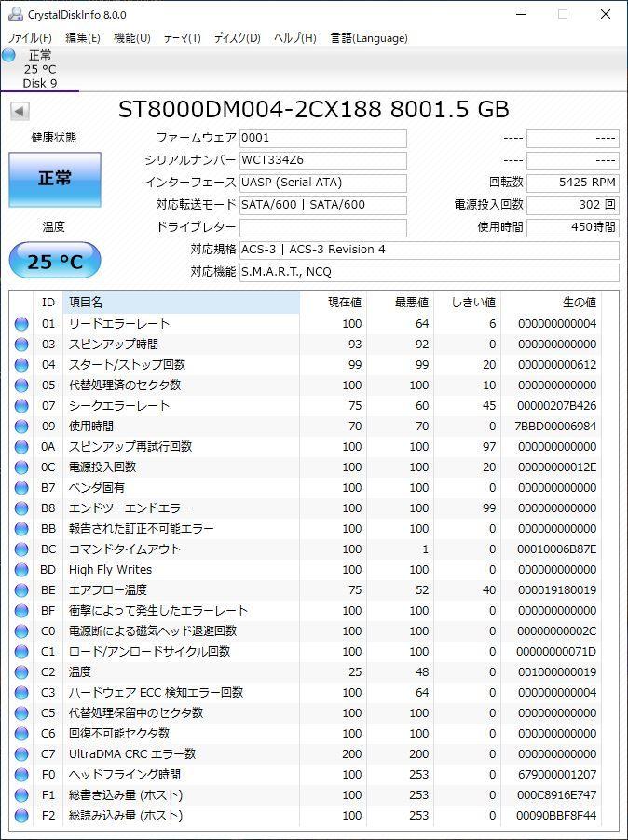628x840 pixels.
Task: Click the serial number field WCT334Z6
Action: pos(323,161)
